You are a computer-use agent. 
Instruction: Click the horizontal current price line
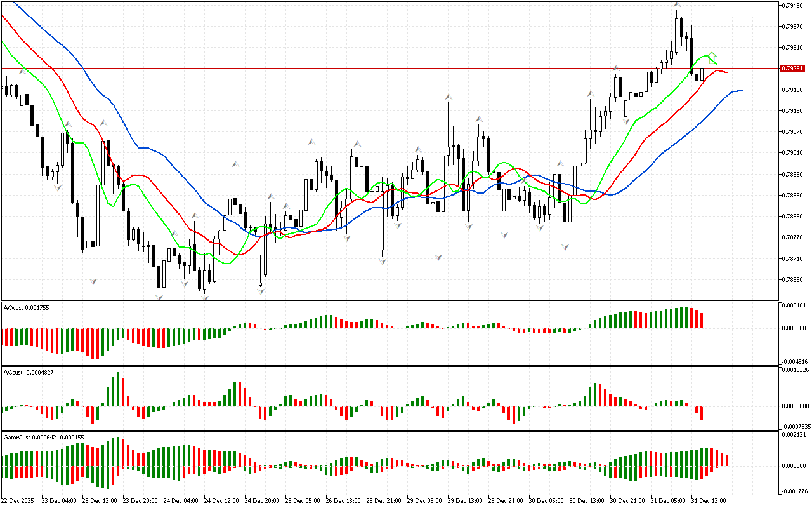tap(381, 68)
